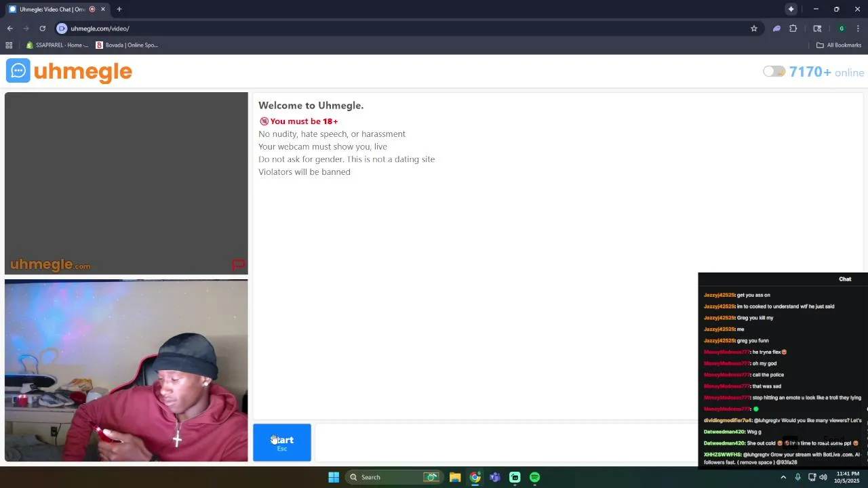
Task: Open Microsoft Teams from the taskbar
Action: [495, 477]
